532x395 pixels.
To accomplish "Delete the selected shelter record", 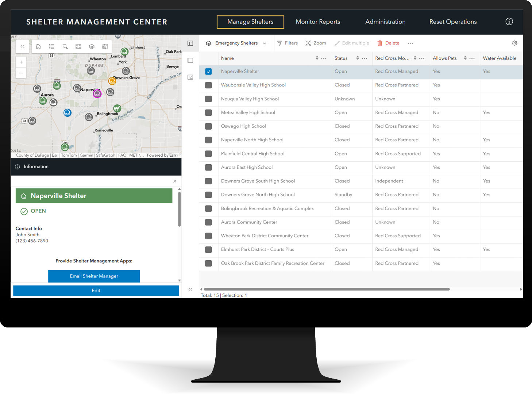I will coord(389,43).
